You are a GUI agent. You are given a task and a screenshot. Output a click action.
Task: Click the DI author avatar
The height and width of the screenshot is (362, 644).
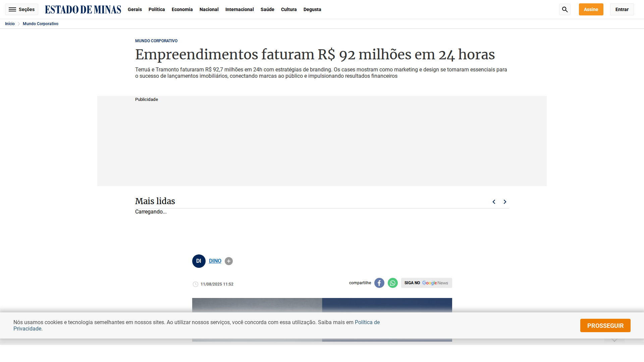[199, 261]
